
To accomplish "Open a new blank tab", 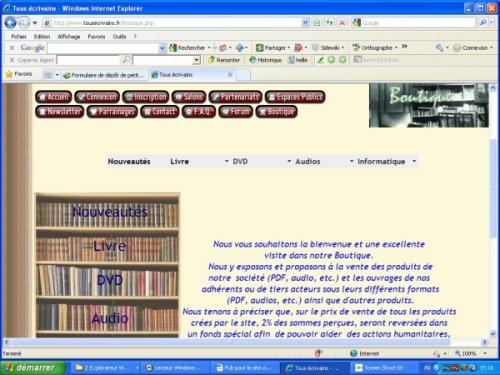I will [x=243, y=75].
